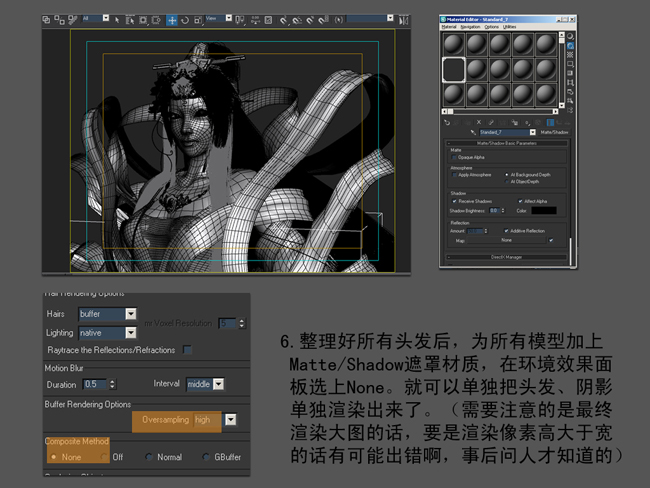This screenshot has height=488, width=650.
Task: Collapse Matte/Shadow Basic Parameters rollout
Action: coord(507,143)
